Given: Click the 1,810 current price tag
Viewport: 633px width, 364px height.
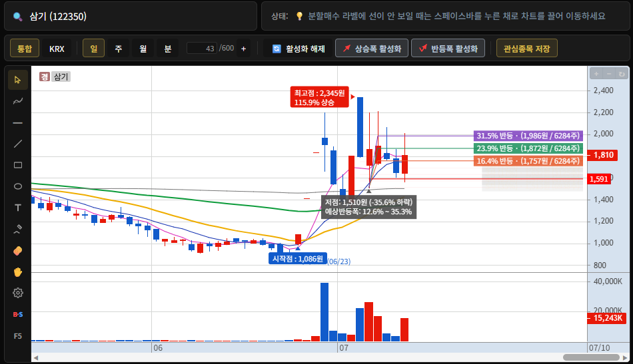Looking at the screenshot, I should pyautogui.click(x=603, y=155).
